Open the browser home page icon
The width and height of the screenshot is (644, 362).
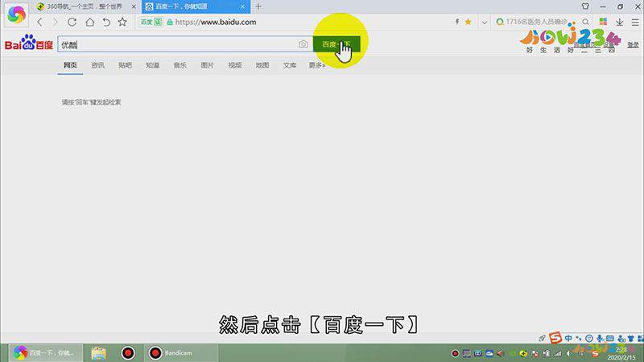click(x=89, y=23)
